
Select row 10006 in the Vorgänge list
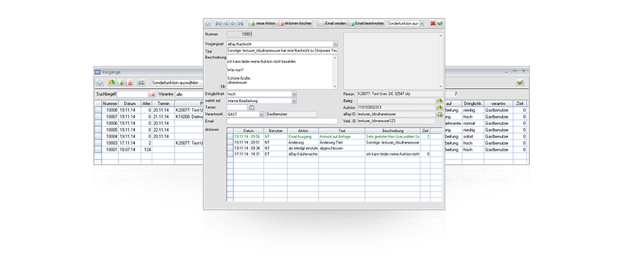tap(148, 123)
